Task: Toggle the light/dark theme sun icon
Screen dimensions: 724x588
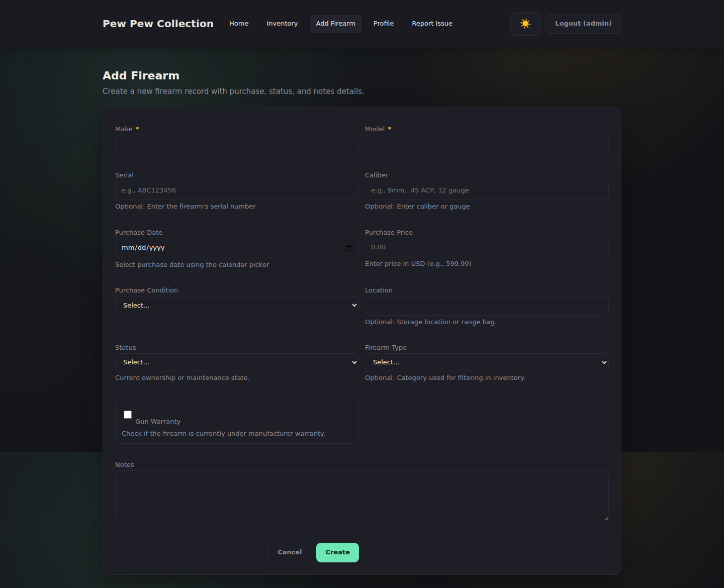Action: point(525,24)
